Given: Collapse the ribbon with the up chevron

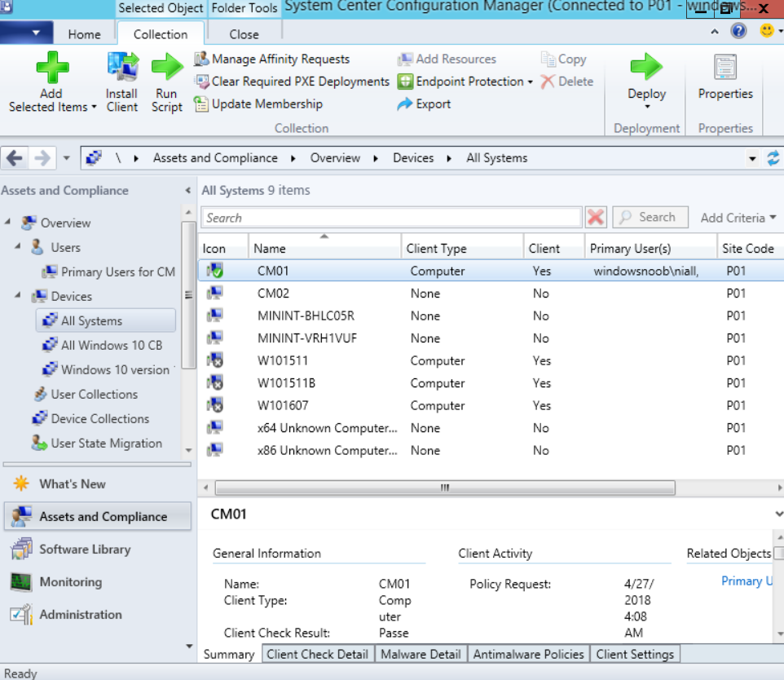Looking at the screenshot, I should click(x=715, y=32).
